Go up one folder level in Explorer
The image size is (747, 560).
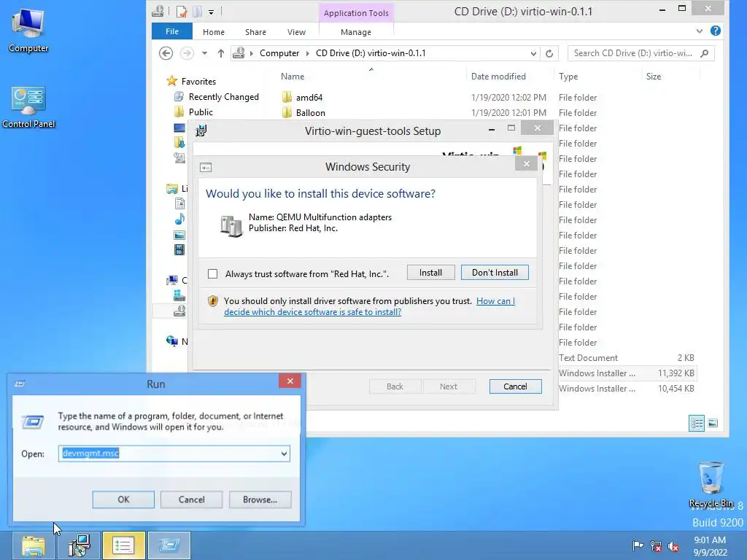pos(220,53)
